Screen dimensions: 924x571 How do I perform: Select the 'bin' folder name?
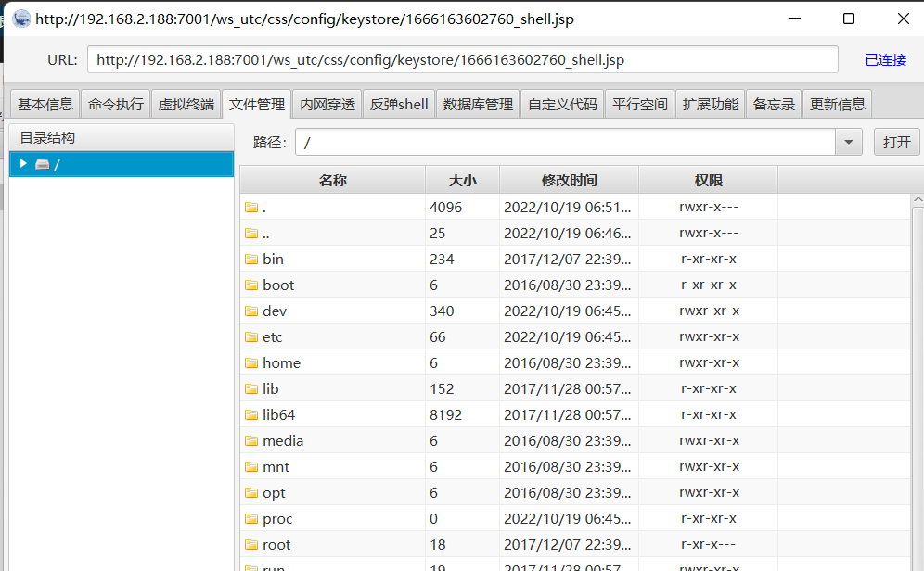[273, 259]
